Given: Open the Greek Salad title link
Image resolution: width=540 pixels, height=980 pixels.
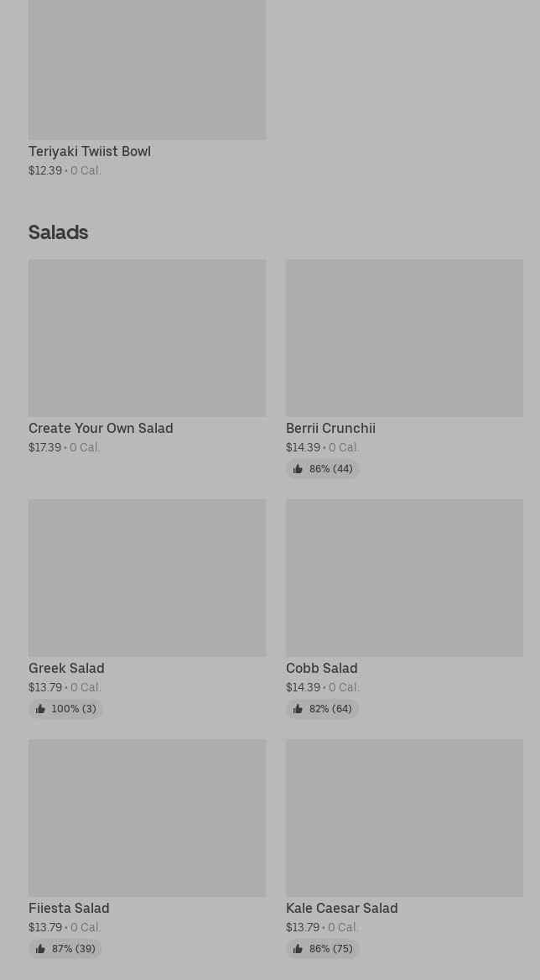Looking at the screenshot, I should [x=66, y=669].
